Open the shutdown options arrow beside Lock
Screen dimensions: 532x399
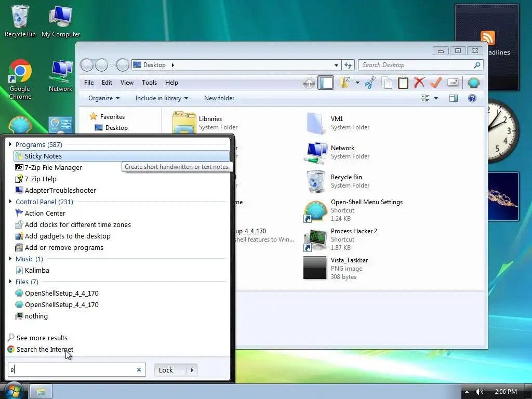(192, 370)
